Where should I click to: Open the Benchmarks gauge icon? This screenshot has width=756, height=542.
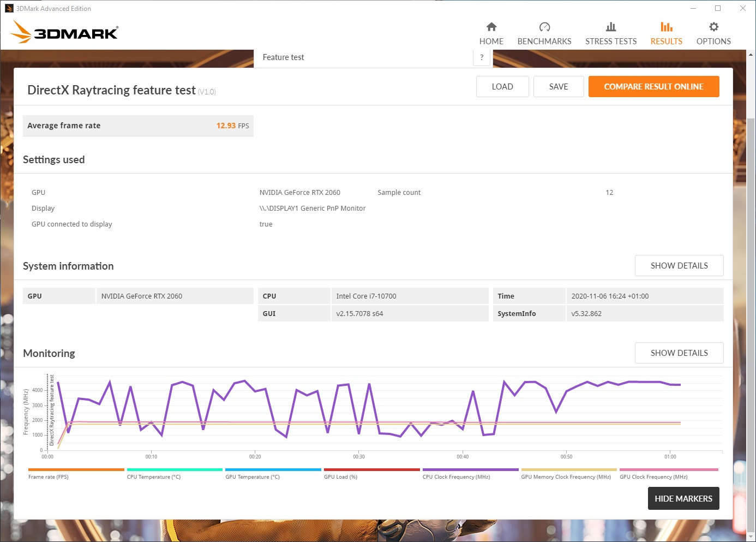pyautogui.click(x=544, y=27)
